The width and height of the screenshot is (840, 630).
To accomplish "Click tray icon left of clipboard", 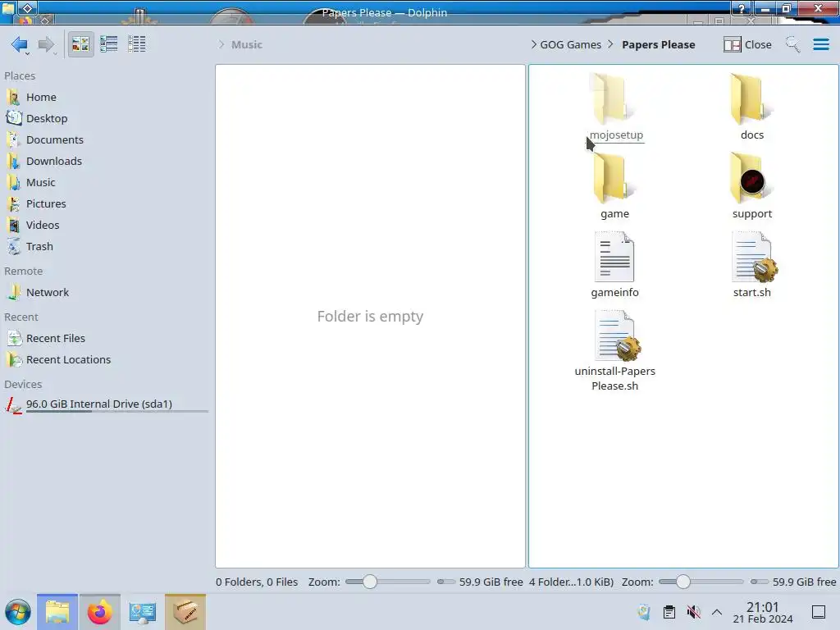I will [645, 612].
